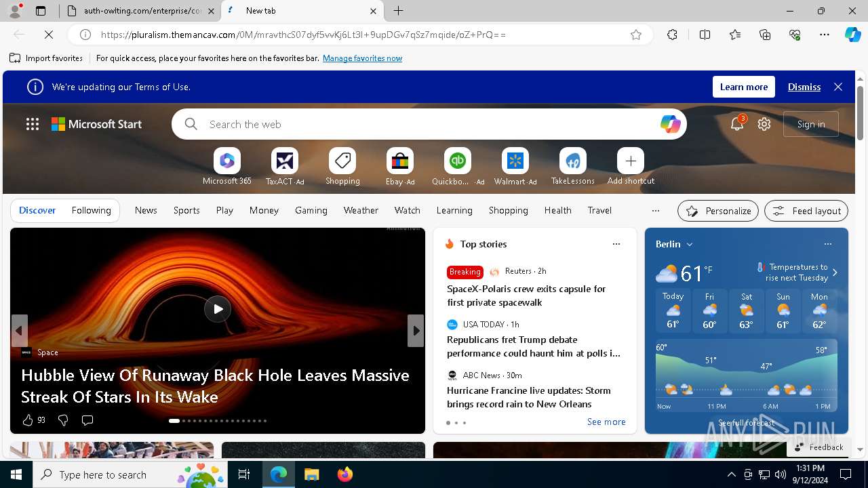Go to previous carousel story arrow
This screenshot has width=868, height=488.
coord(19,331)
